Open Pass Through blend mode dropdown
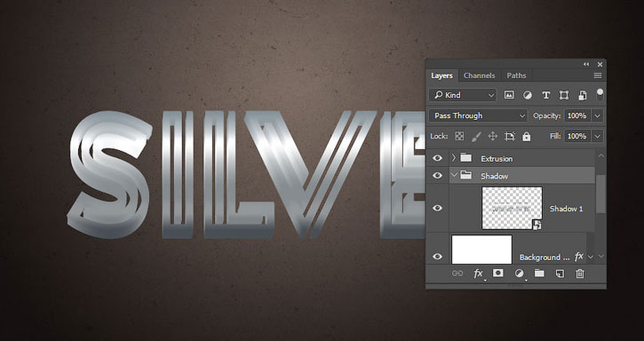 478,115
